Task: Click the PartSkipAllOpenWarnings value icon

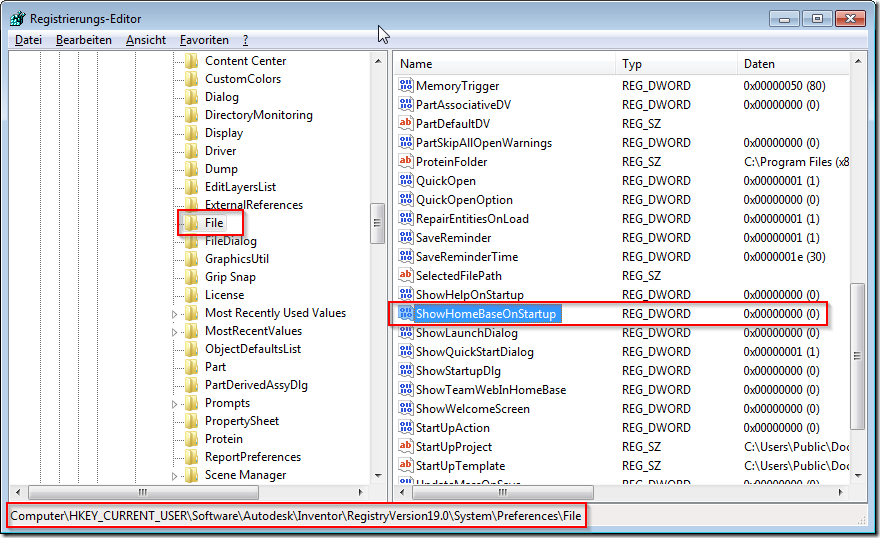Action: click(x=405, y=142)
